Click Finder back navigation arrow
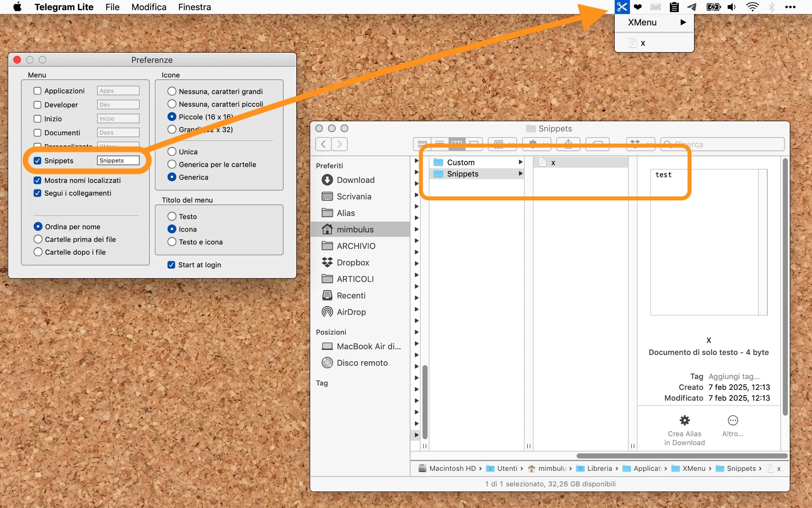Viewport: 812px width, 508px height. [x=323, y=144]
